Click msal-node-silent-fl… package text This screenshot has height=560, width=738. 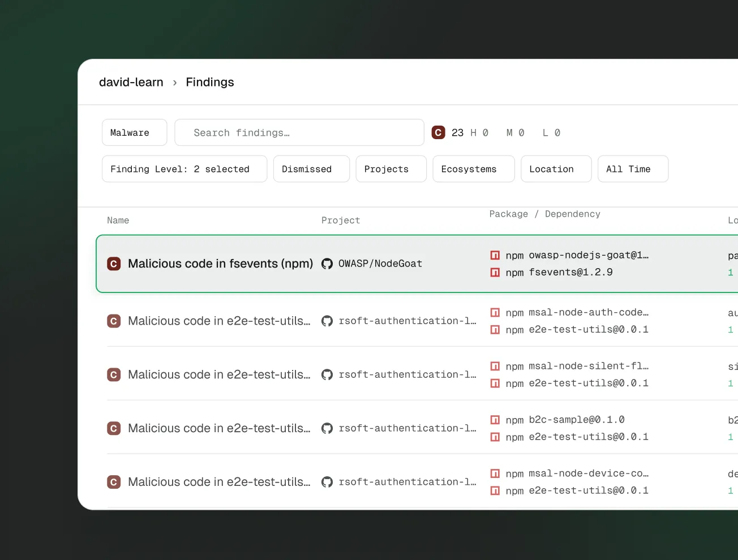[x=589, y=366]
